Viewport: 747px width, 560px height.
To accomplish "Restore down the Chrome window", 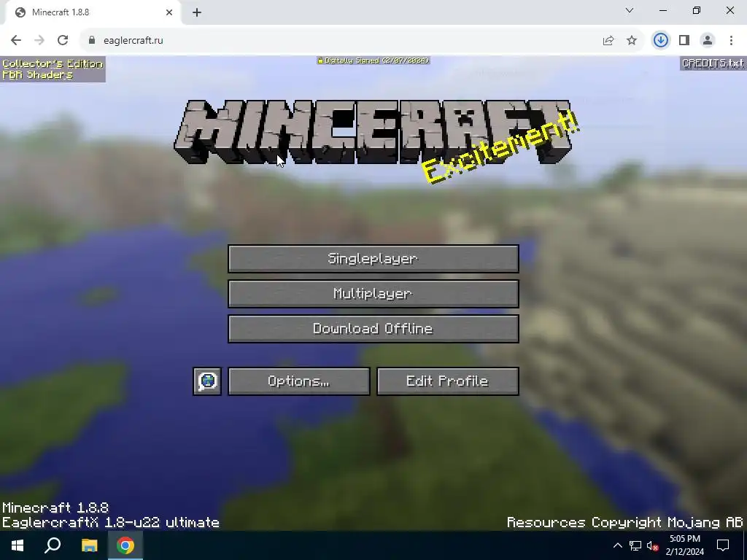I will click(697, 10).
